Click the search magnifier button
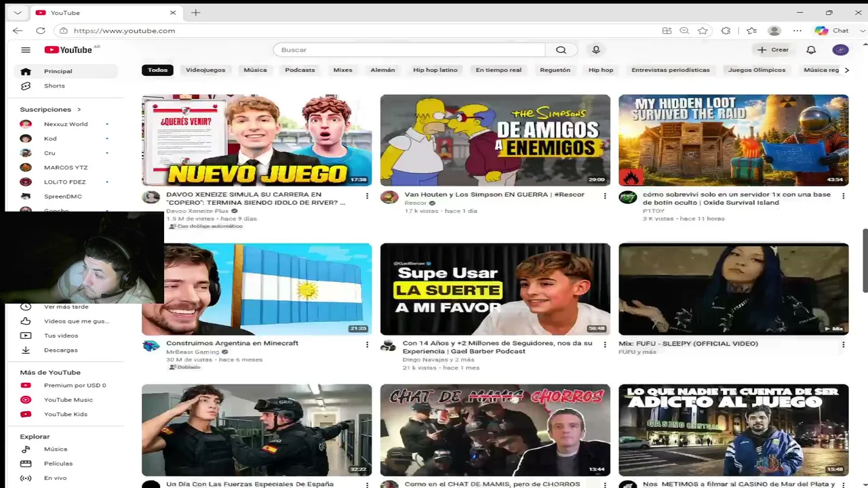The width and height of the screenshot is (868, 488). (x=561, y=49)
